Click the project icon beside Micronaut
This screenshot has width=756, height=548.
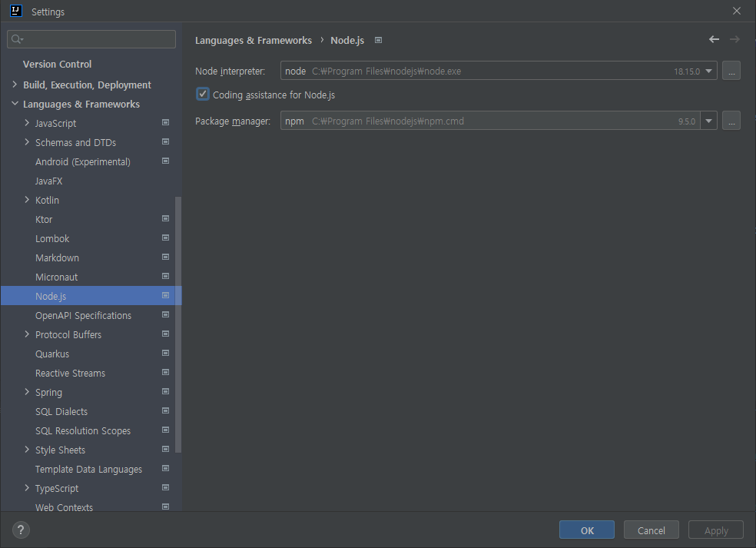coord(165,277)
